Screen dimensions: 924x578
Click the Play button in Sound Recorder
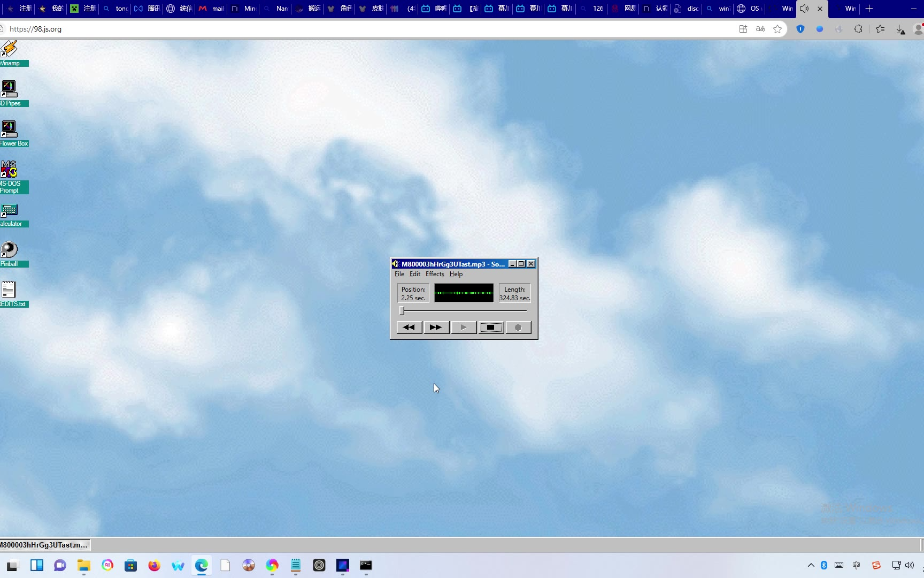pyautogui.click(x=464, y=328)
